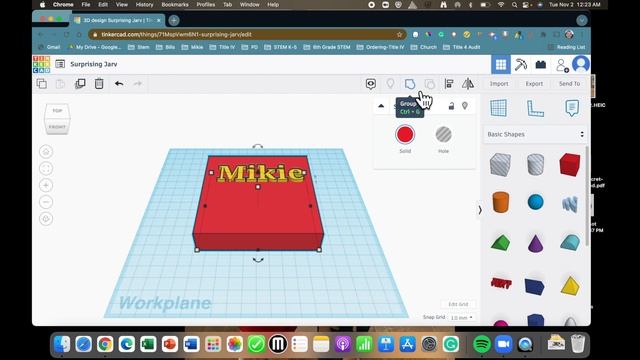Pick the orange Cylinder shape

(x=500, y=202)
